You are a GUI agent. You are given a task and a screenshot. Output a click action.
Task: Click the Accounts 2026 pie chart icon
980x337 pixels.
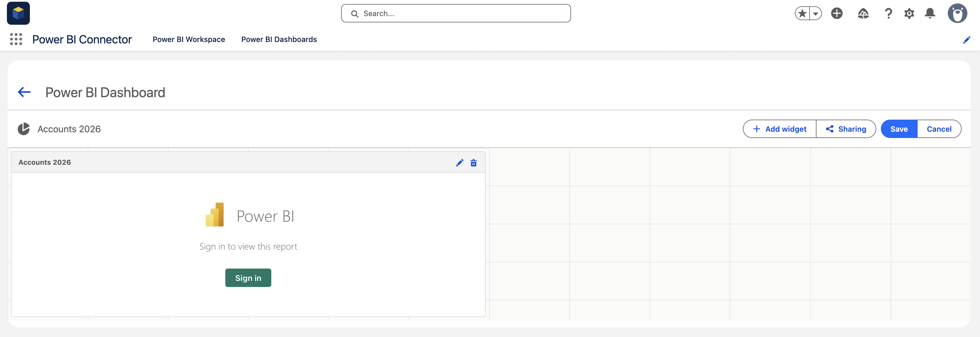[x=24, y=129]
